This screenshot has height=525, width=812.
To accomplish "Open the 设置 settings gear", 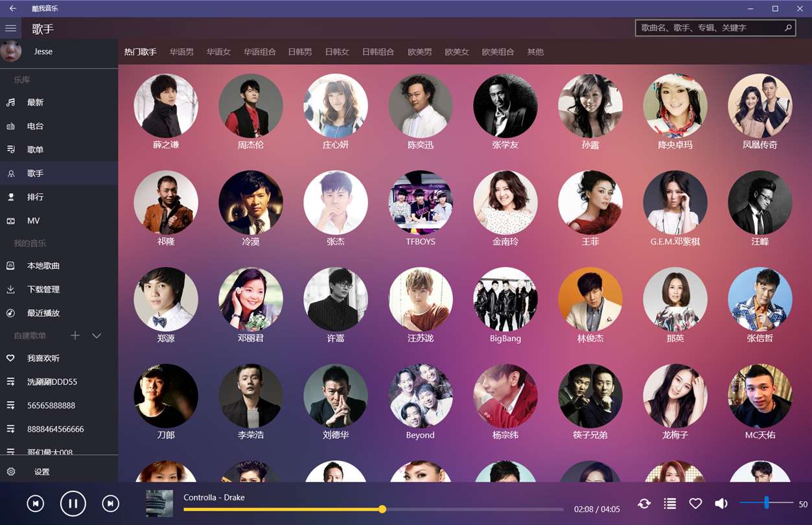I will [x=11, y=472].
